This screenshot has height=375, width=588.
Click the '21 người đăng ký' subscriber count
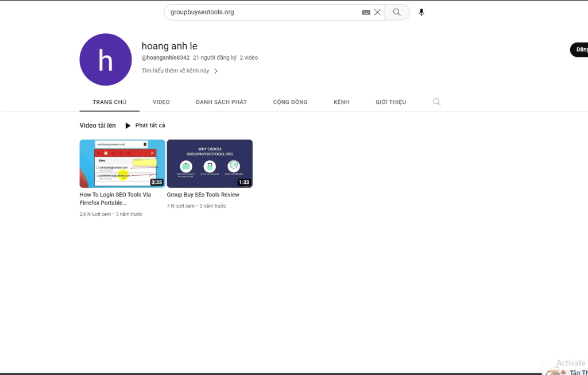[x=215, y=58]
